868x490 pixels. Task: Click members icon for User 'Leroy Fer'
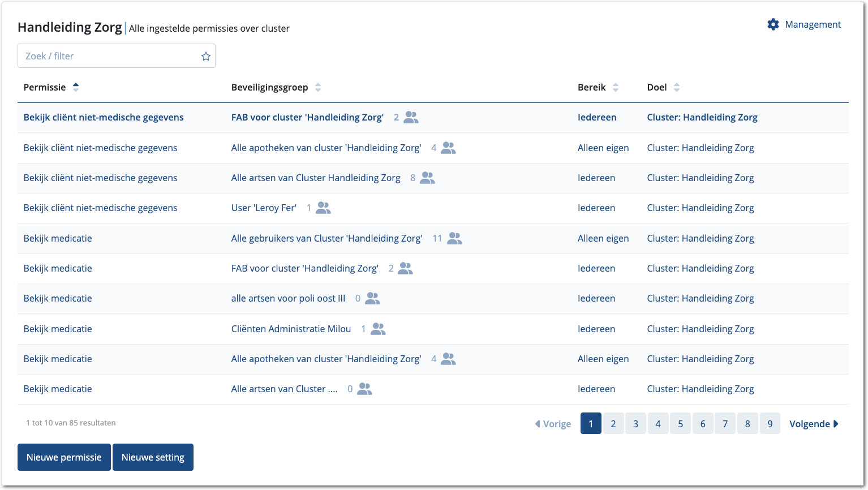point(323,208)
